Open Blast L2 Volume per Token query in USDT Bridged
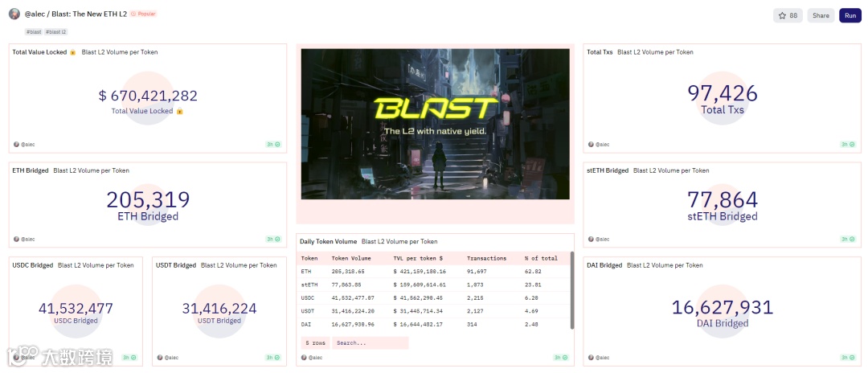Screen dimensions: 868x373 pos(239,265)
